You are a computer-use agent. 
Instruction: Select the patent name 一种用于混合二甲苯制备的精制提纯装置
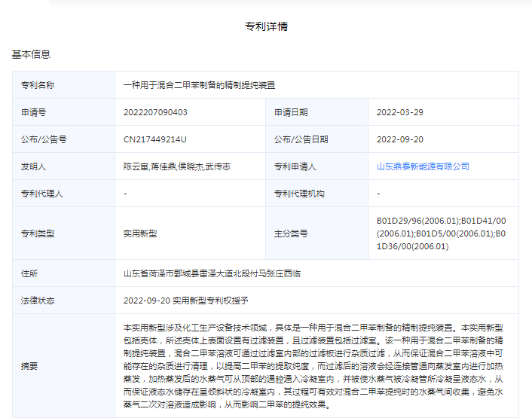[x=200, y=85]
